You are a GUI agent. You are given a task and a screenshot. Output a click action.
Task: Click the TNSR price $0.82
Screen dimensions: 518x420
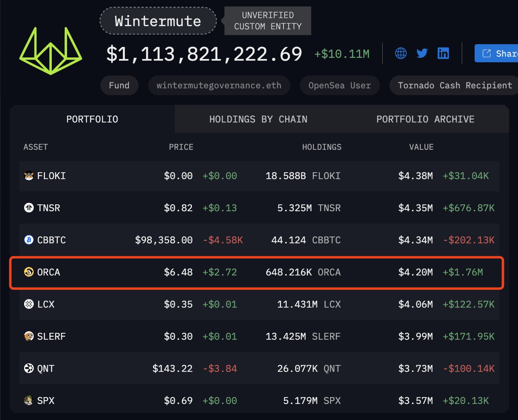tap(178, 208)
